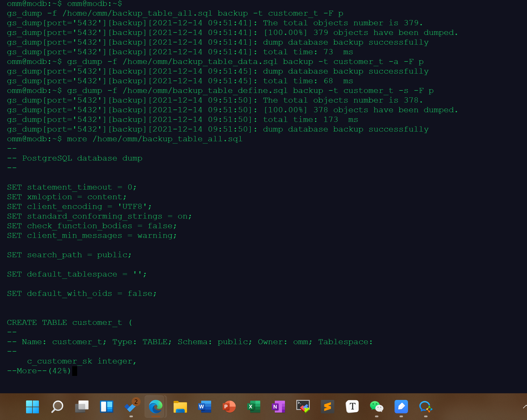The image size is (527, 420).
Task: Open the blue pen note app
Action: 401,407
